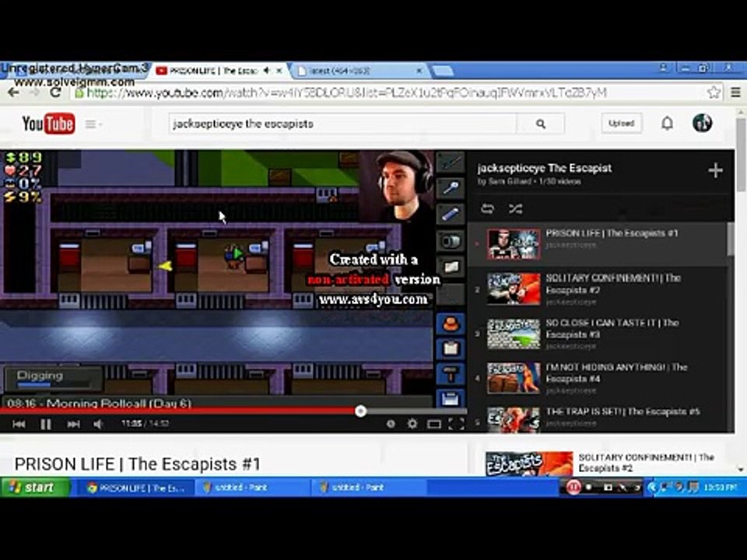Screen dimensions: 747x560
Task: Skip to previous video in playlist
Action: click(19, 424)
